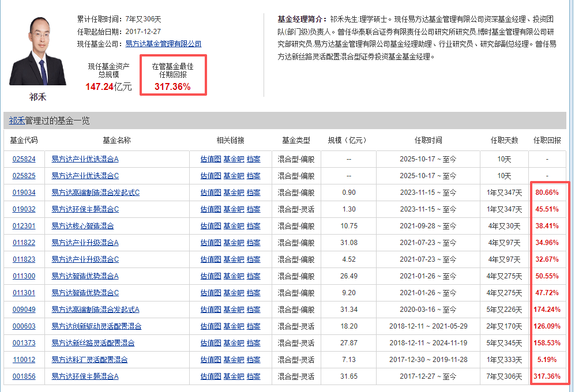The image size is (575, 392).
Task: Open 估值图 for fund 025824
Action: click(211, 159)
